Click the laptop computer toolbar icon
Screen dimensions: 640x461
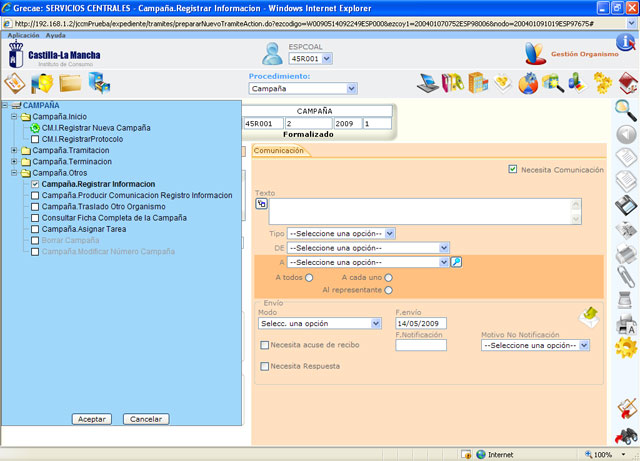click(x=427, y=83)
